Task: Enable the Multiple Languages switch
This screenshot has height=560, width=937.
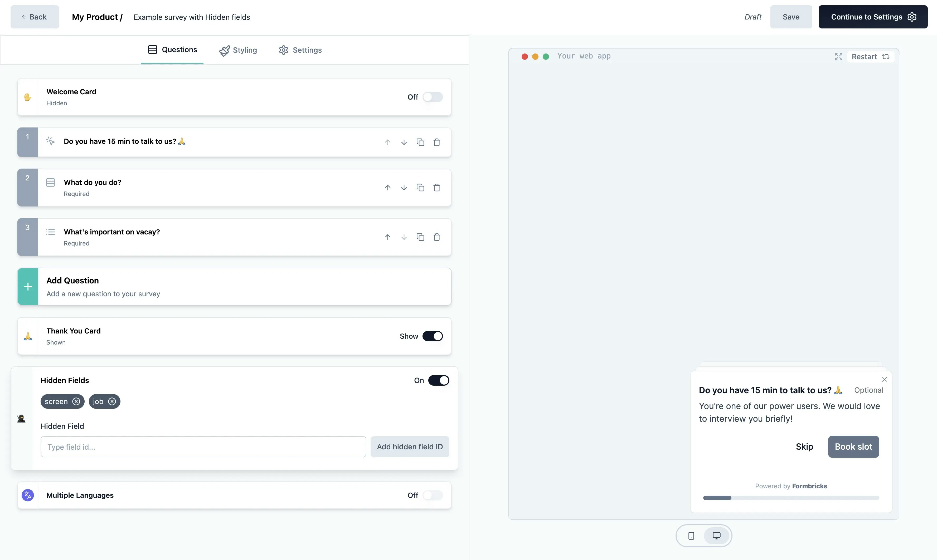Action: click(x=433, y=495)
